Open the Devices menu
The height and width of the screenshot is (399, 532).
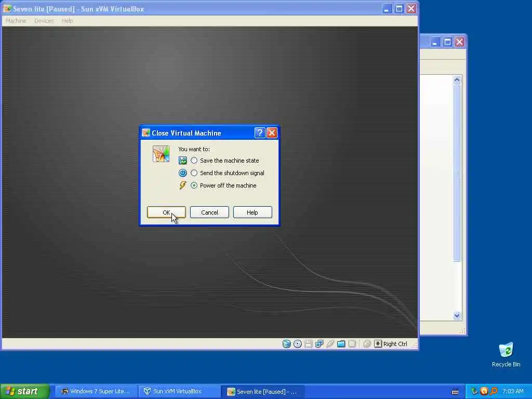point(44,21)
